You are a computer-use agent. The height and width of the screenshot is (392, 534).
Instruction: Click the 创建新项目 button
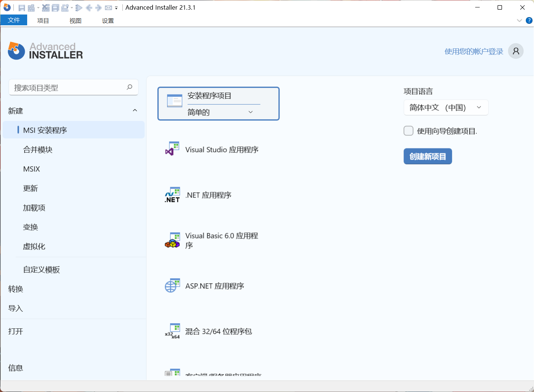tap(428, 156)
